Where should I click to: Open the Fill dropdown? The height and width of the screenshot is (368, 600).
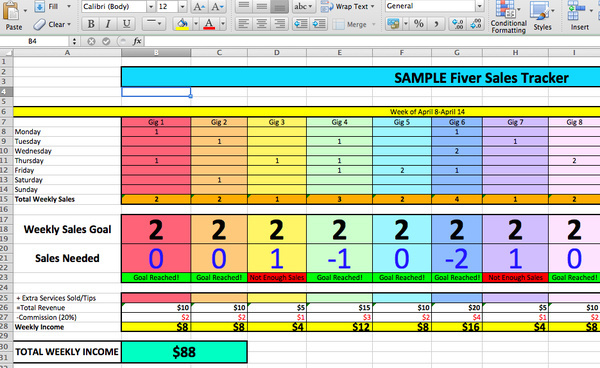pyautogui.click(x=69, y=6)
